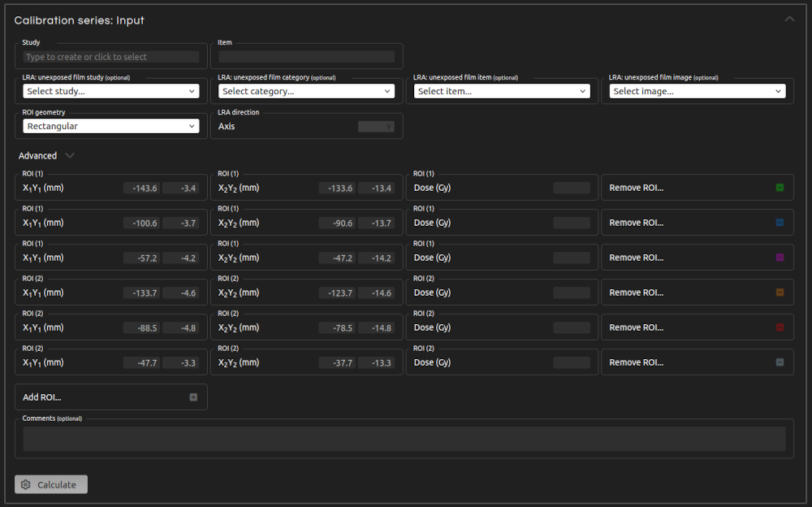Open the LRA unexposed film item dropdown

pyautogui.click(x=502, y=91)
